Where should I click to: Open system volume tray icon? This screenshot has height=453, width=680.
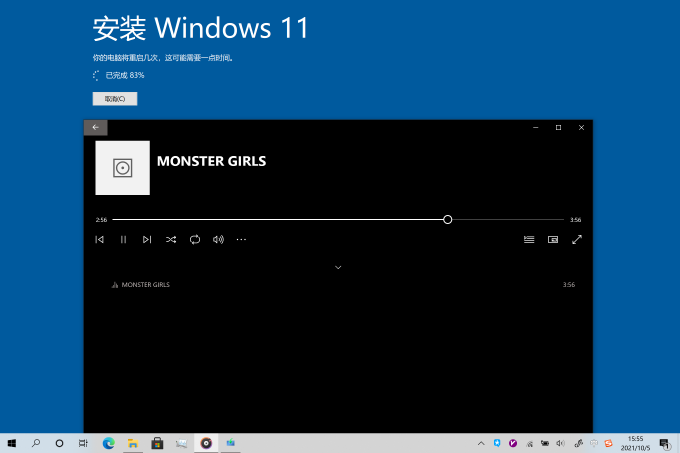561,443
